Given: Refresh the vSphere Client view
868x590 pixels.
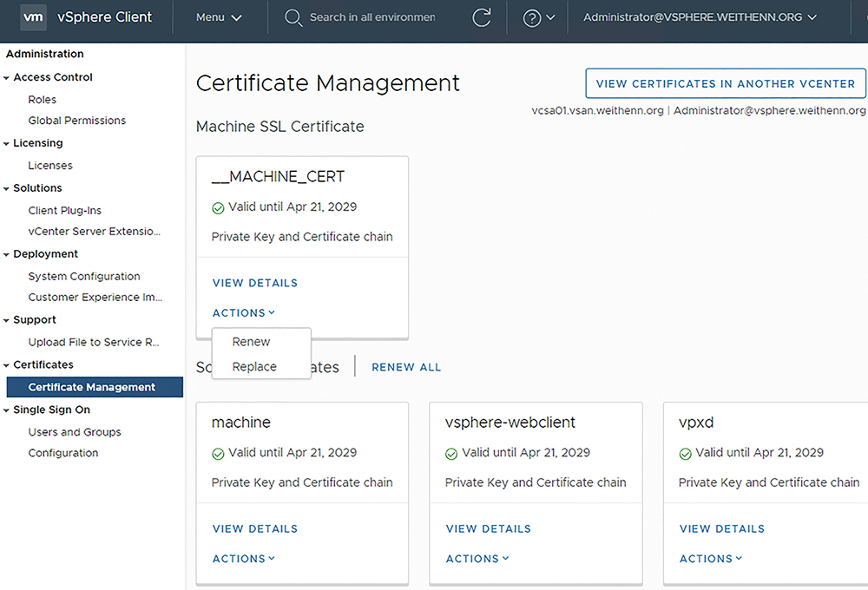Looking at the screenshot, I should [x=482, y=17].
